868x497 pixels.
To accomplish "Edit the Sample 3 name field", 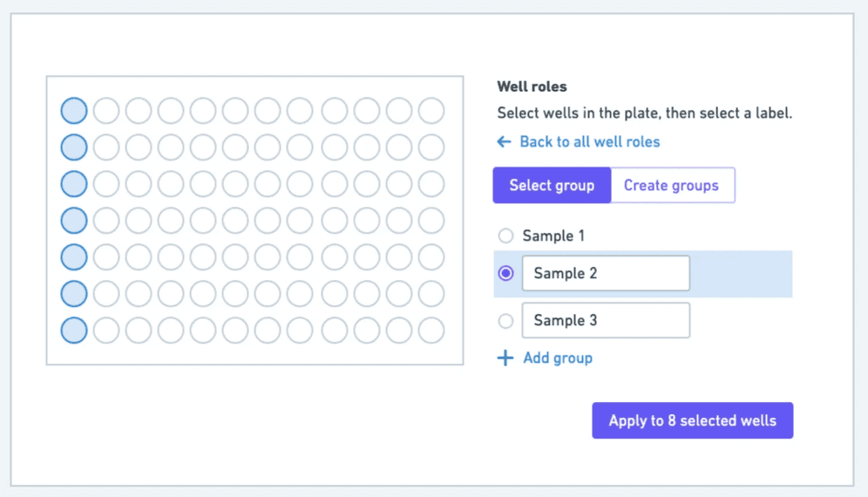I will (x=606, y=321).
